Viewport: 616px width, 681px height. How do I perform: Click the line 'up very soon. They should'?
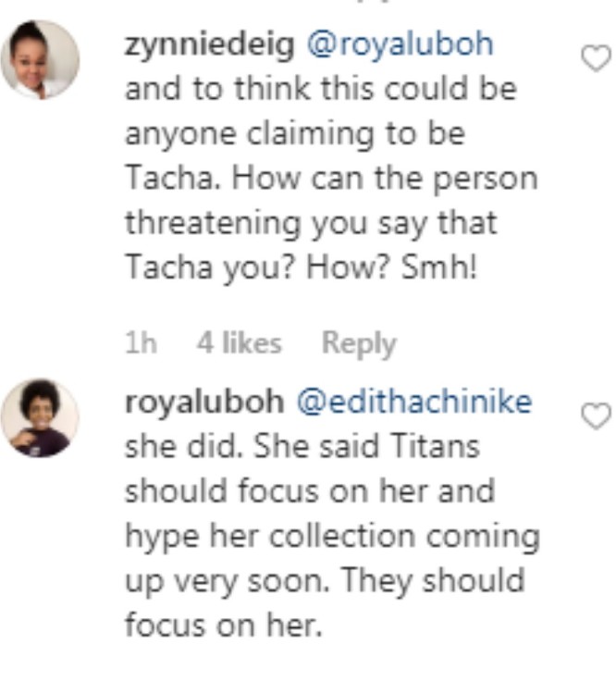pos(326,581)
